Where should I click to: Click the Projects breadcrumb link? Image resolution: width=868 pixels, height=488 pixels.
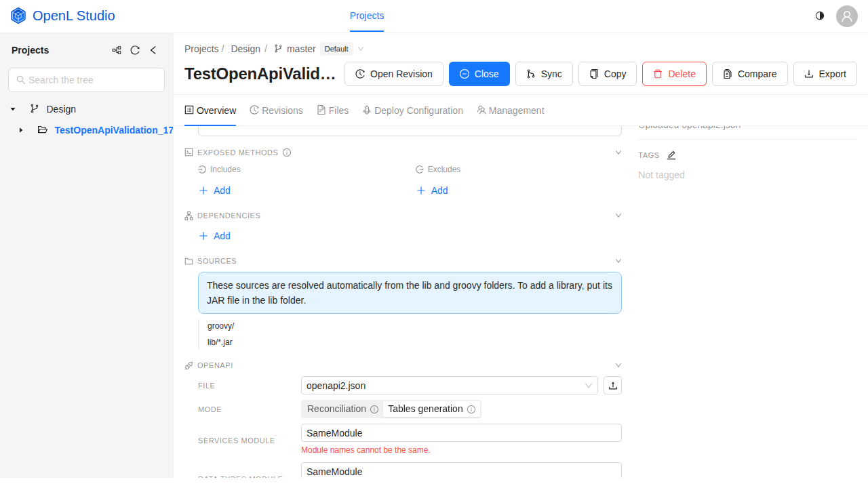(201, 49)
